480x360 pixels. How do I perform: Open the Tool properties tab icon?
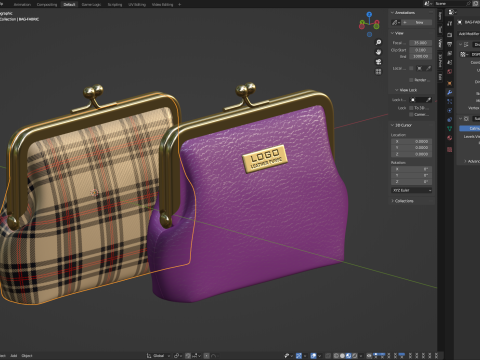click(450, 23)
